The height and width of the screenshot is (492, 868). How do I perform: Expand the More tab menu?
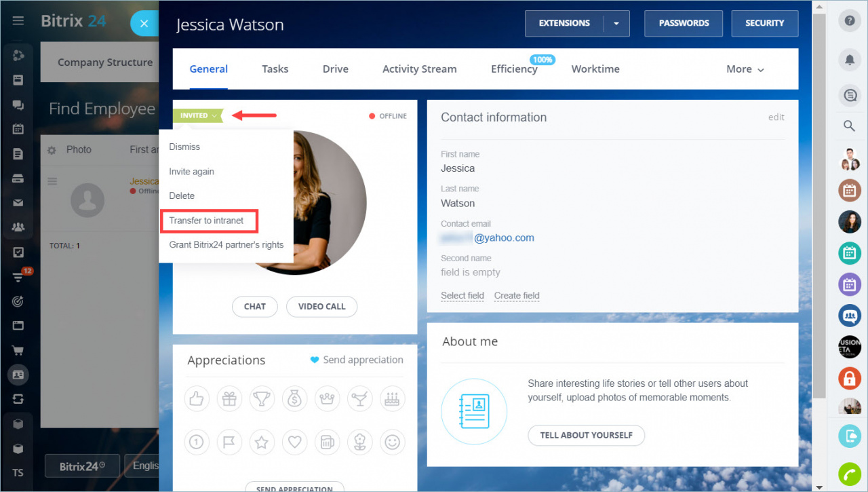745,69
